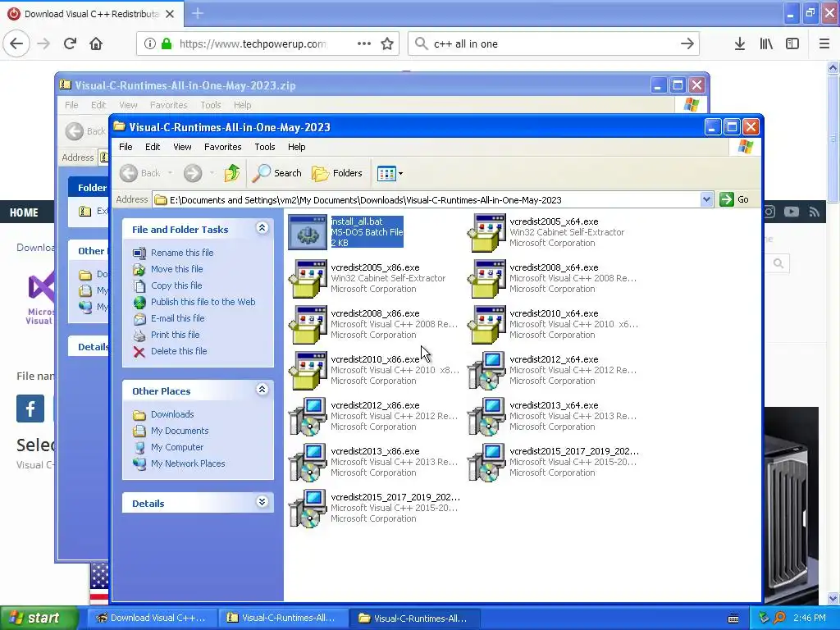Select the vcredist2005_x86.exe installer icon

tap(308, 278)
